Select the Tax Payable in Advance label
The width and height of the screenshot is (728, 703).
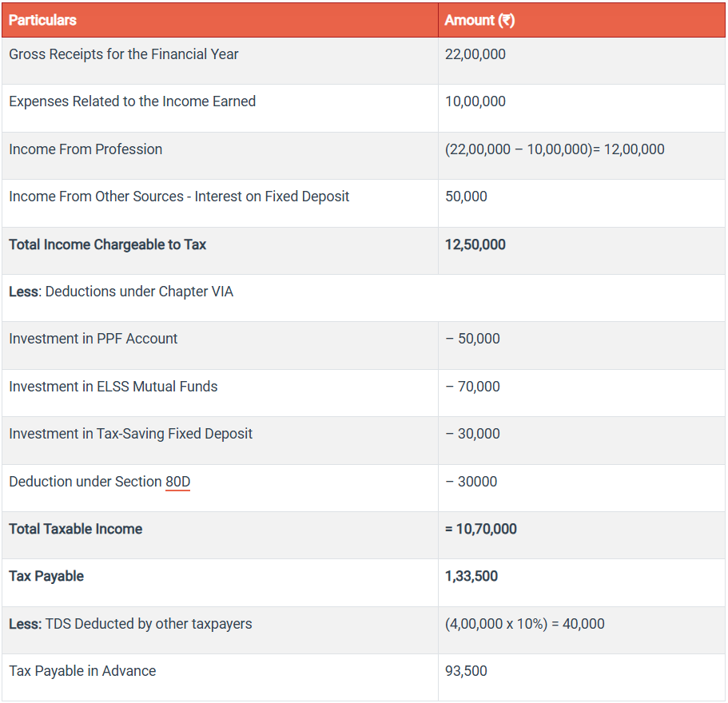click(82, 671)
